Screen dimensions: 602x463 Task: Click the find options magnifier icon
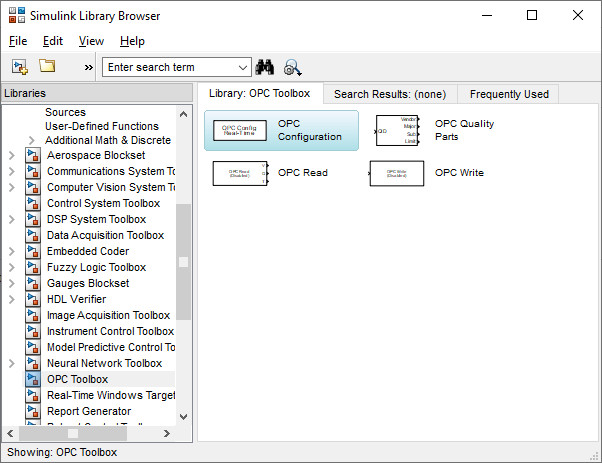(292, 67)
